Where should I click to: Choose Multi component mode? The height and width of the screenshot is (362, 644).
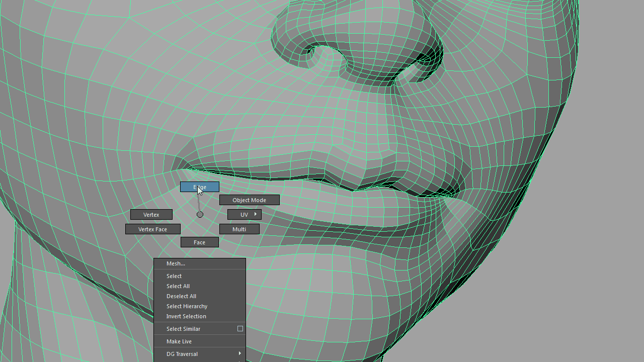point(239,229)
